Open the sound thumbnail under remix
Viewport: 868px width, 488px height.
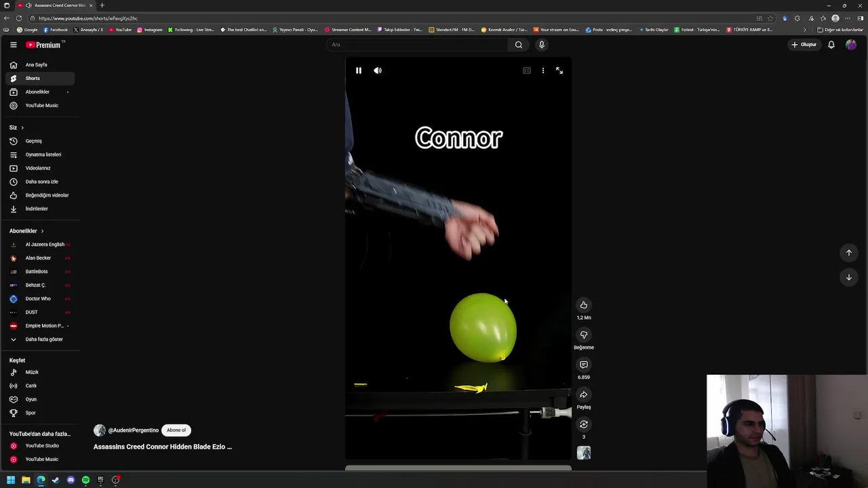[584, 453]
